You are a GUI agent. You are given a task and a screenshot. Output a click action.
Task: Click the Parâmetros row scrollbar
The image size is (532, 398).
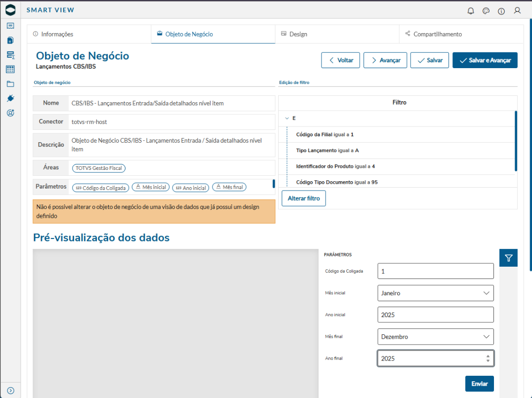274,184
